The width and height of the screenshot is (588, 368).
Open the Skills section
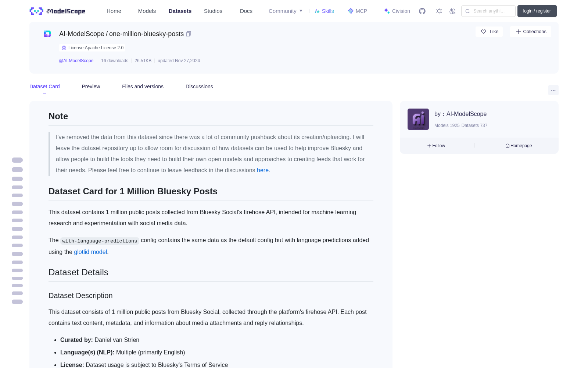pyautogui.click(x=324, y=11)
